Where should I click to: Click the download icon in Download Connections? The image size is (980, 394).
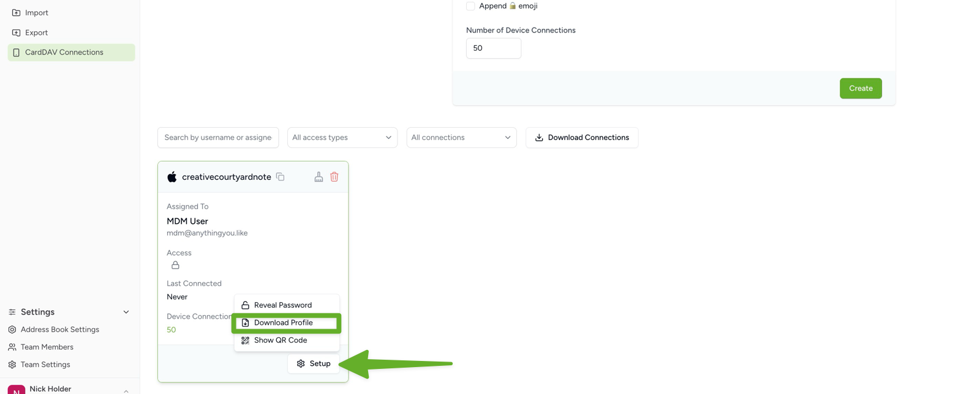point(539,138)
